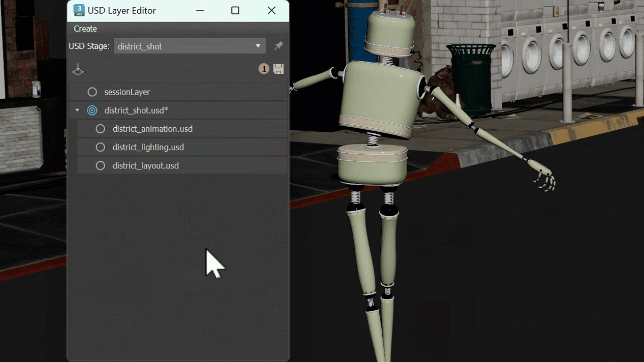Viewport: 644px width, 362px height.
Task: Select the district_shot.usd* layer name
Action: click(136, 111)
